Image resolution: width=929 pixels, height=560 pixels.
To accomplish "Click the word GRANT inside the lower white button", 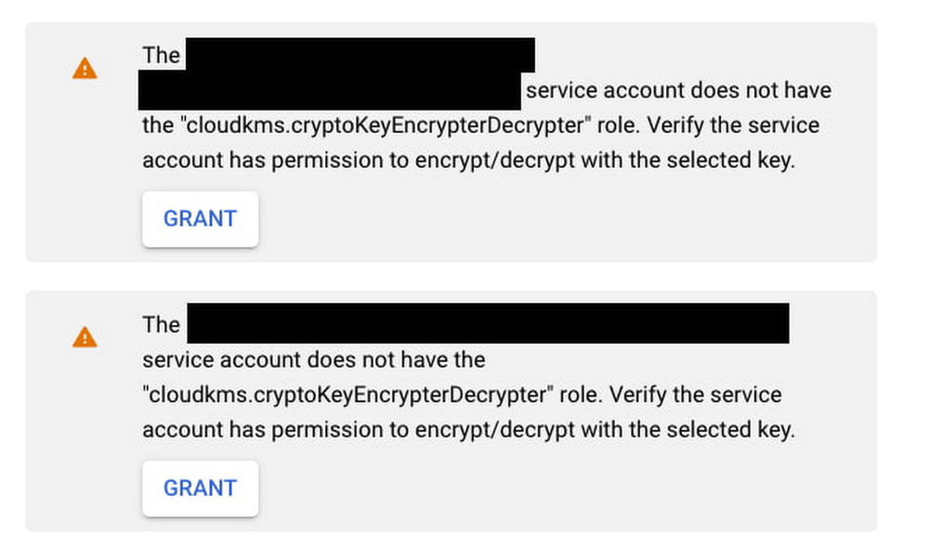I will (x=200, y=488).
